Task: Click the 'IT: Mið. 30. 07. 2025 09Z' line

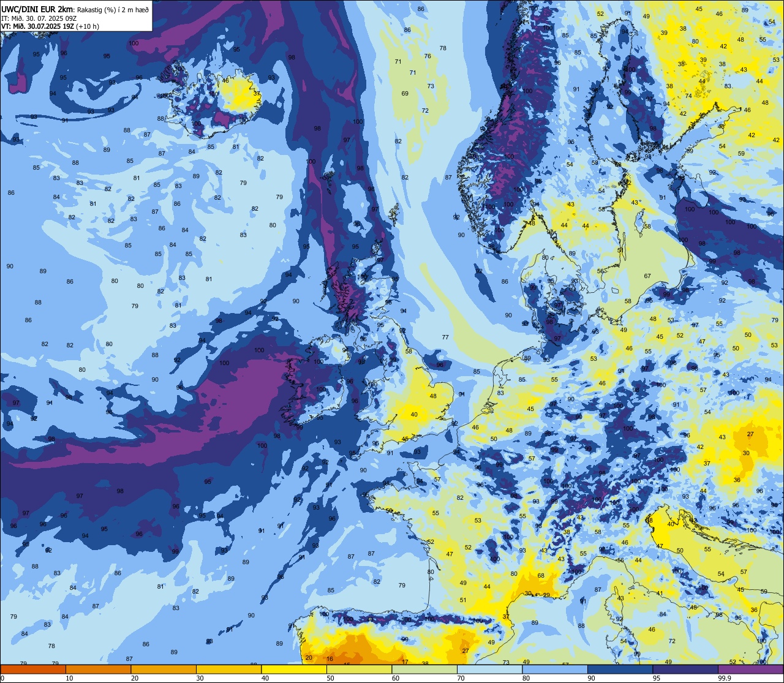Action: [x=40, y=18]
